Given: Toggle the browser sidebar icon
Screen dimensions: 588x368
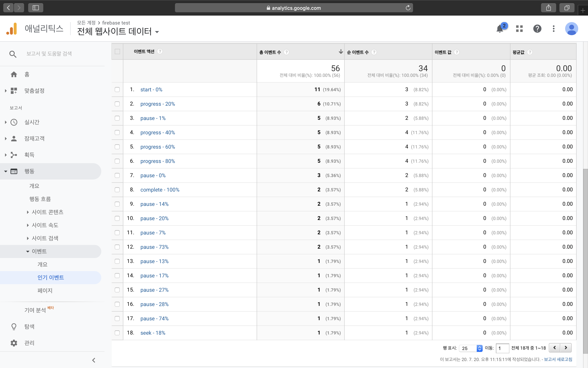Looking at the screenshot, I should (x=36, y=8).
